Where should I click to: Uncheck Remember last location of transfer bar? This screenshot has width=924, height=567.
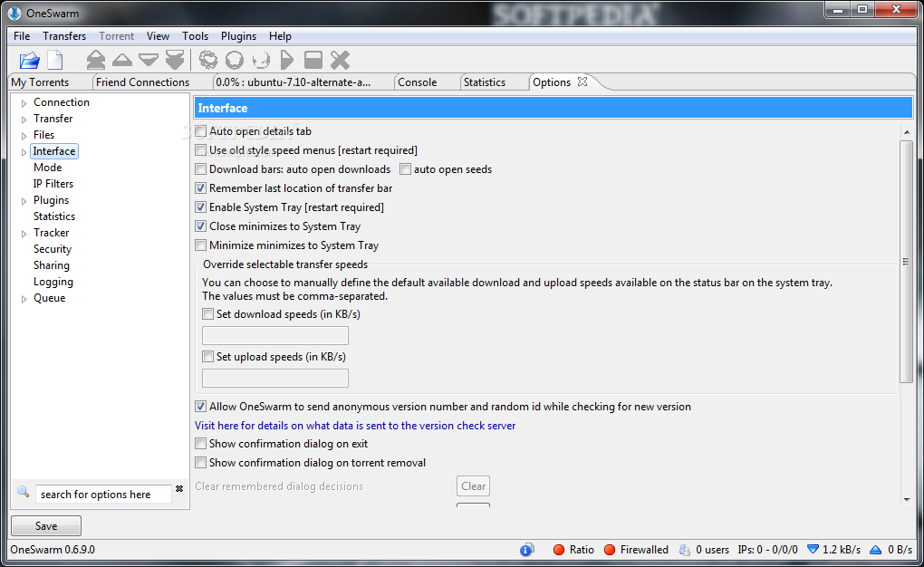pos(201,188)
